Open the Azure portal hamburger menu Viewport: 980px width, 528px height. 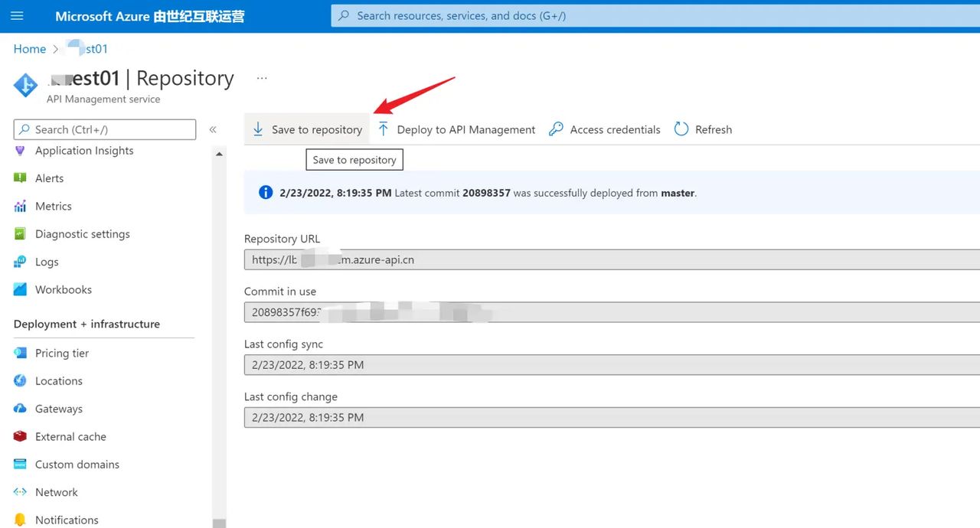click(x=18, y=16)
